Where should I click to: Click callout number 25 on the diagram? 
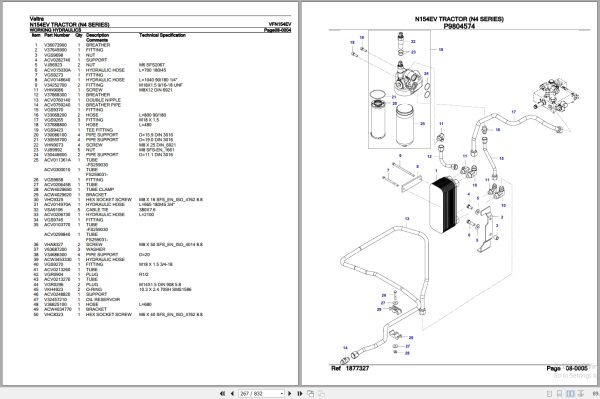pos(422,124)
